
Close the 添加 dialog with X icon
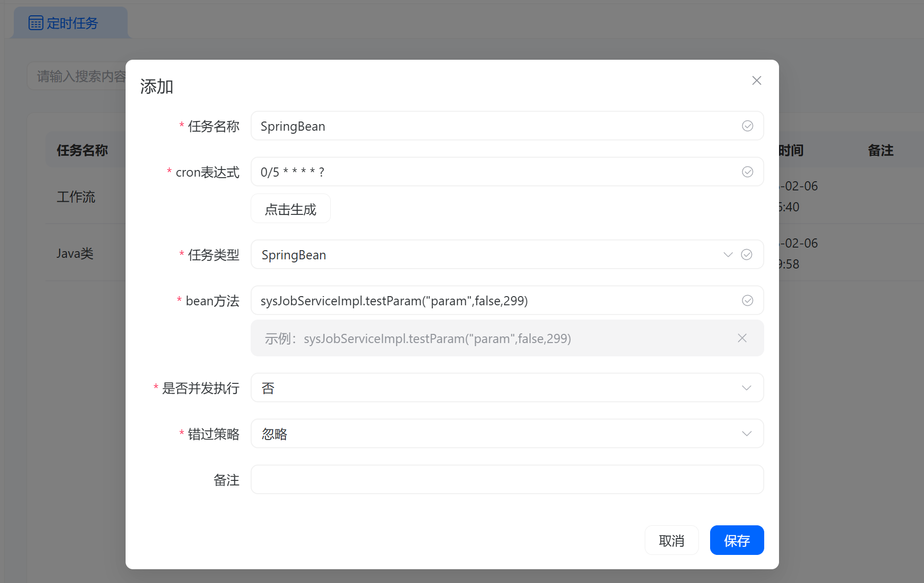[x=757, y=81]
